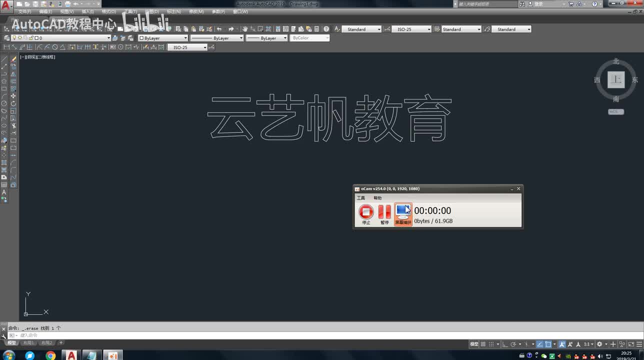The height and width of the screenshot is (360, 644).
Task: Click the Save icon in quick access toolbar
Action: pyautogui.click(x=35, y=4)
